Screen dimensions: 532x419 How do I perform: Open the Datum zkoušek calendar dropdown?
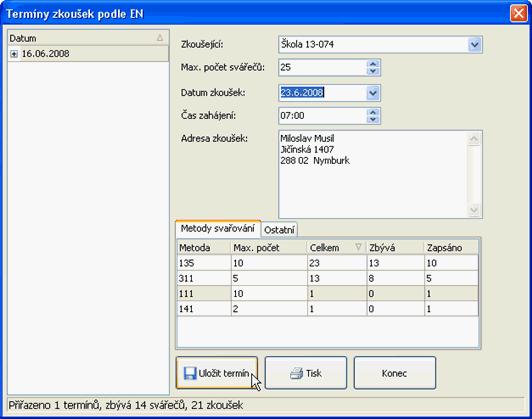tap(373, 93)
